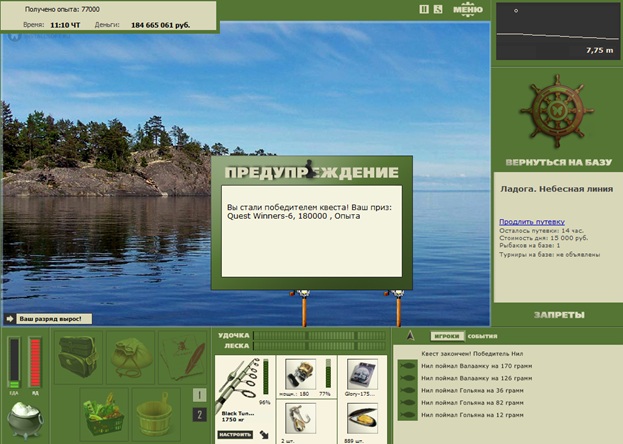Click the diagonal arrow next to НАСТРОИТЬ

pos(264,434)
